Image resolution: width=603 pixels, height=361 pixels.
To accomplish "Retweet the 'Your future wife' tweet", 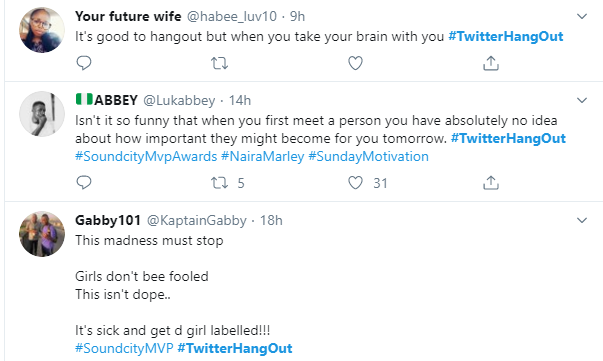I will pyautogui.click(x=219, y=63).
